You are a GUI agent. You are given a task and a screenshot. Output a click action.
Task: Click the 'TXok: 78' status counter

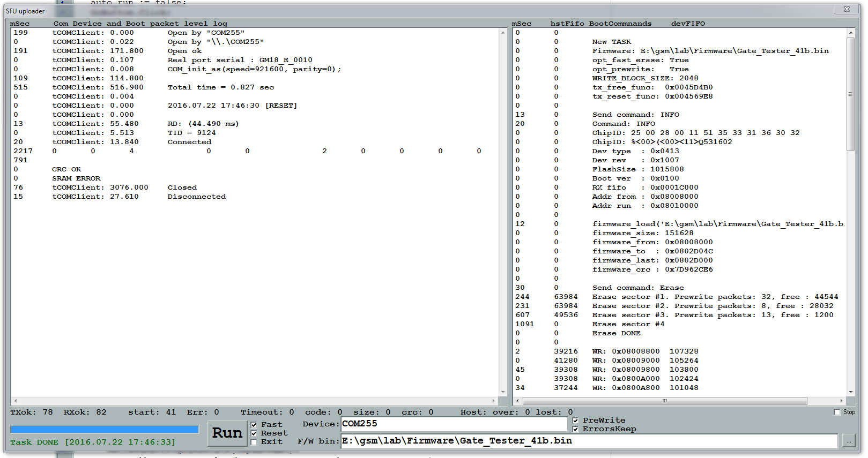tap(32, 412)
